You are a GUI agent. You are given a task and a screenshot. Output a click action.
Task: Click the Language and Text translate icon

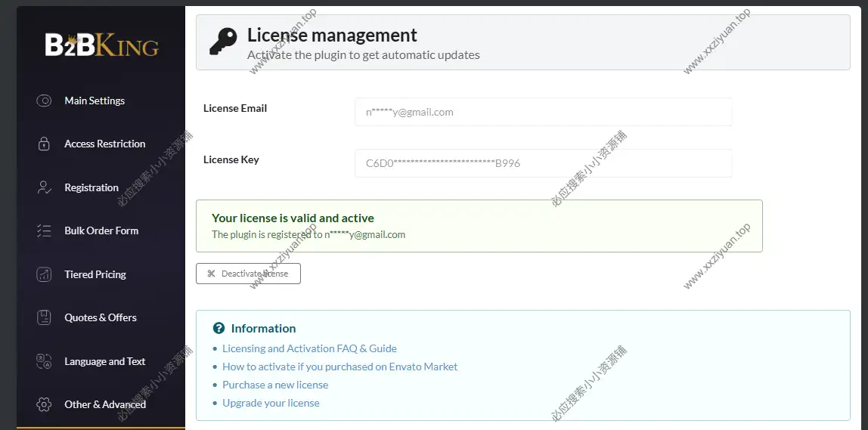pyautogui.click(x=44, y=361)
